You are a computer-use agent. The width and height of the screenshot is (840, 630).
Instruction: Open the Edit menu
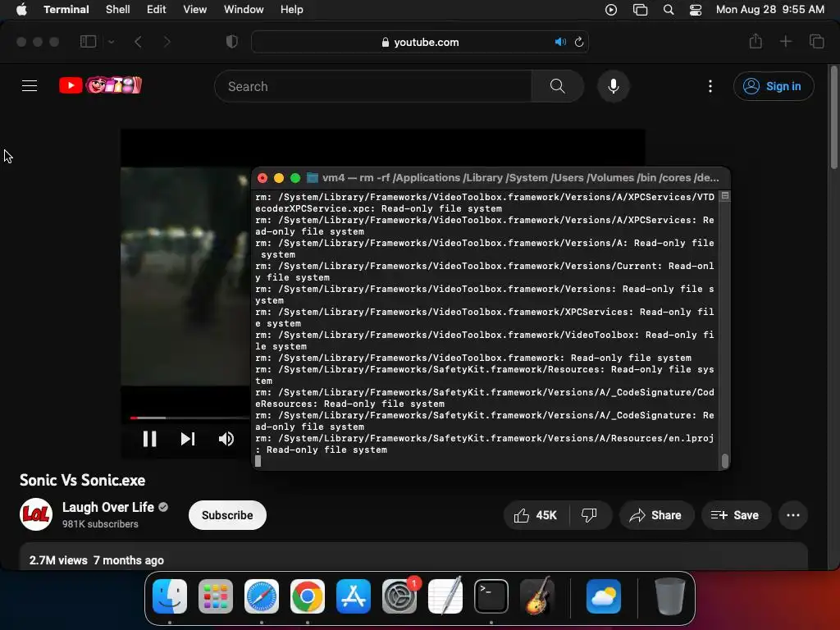(156, 10)
